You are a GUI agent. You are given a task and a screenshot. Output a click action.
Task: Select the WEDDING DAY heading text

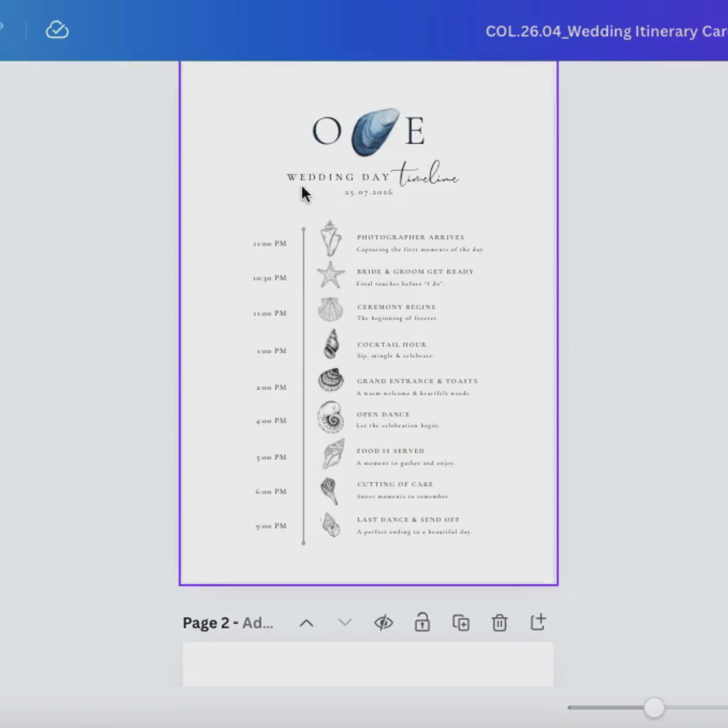(339, 177)
